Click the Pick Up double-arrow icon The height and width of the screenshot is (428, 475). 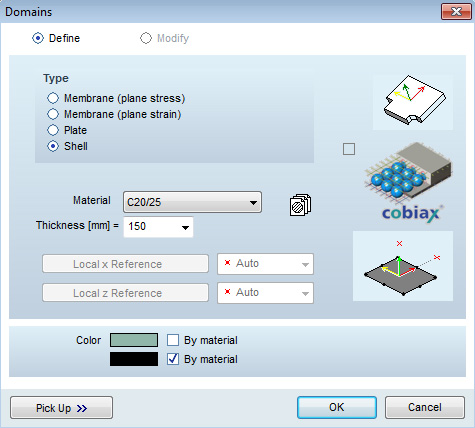(82, 408)
